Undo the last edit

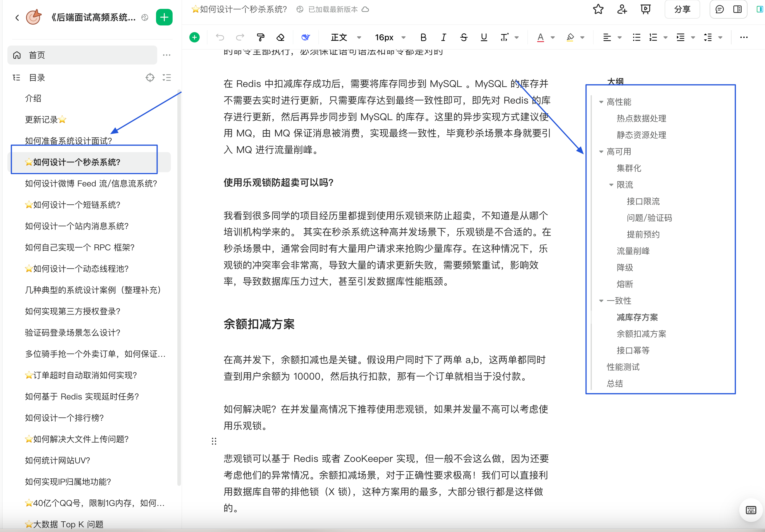tap(220, 37)
